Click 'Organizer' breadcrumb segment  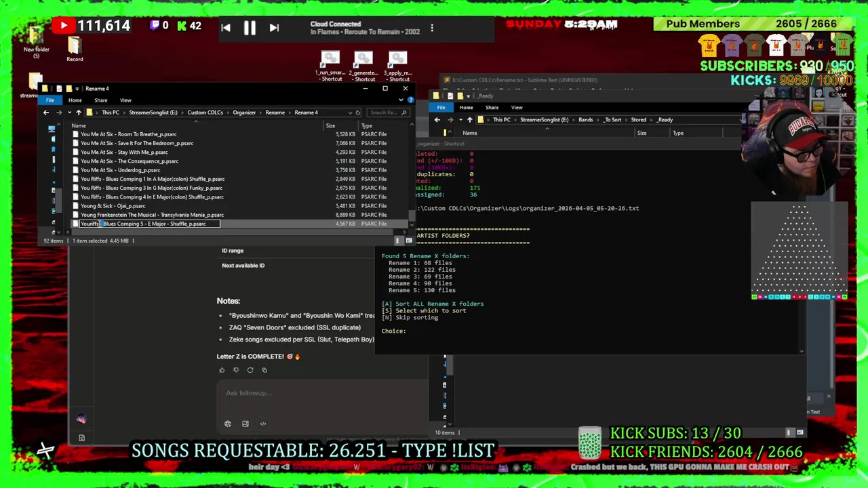244,113
